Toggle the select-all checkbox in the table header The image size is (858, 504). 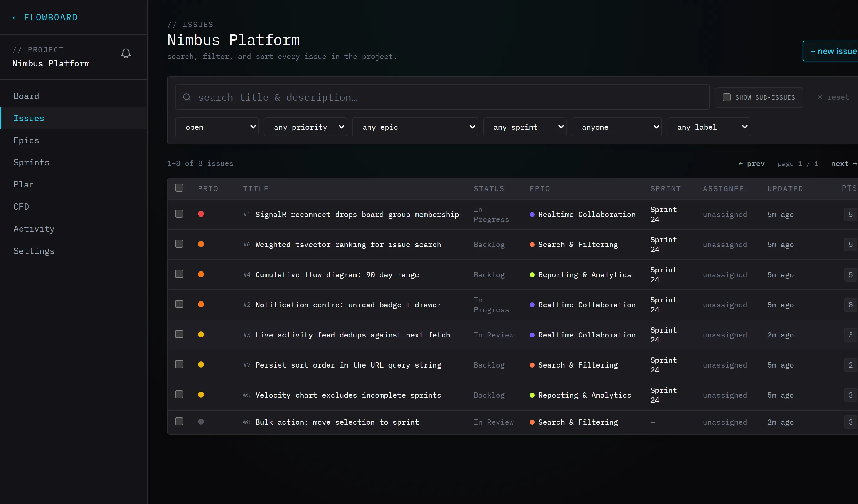[179, 188]
